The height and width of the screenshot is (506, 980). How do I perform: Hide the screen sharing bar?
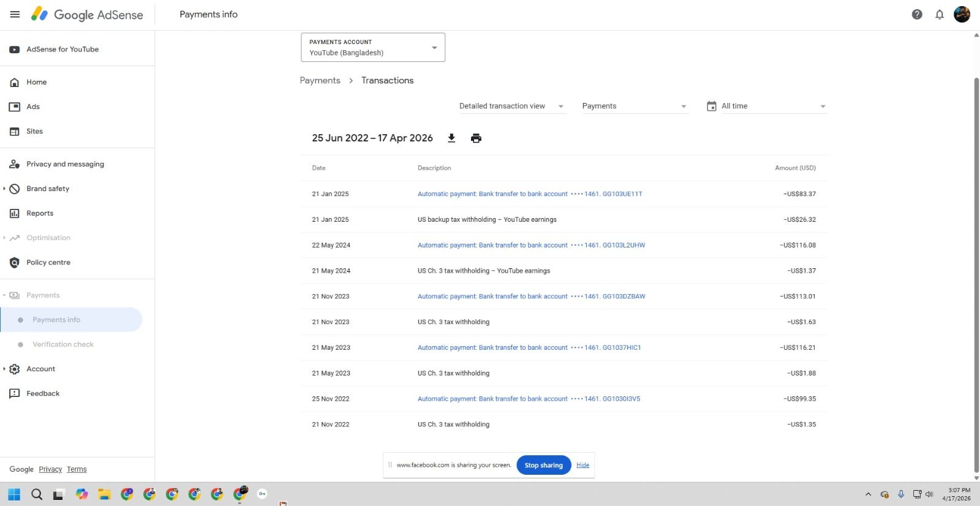(x=582, y=465)
